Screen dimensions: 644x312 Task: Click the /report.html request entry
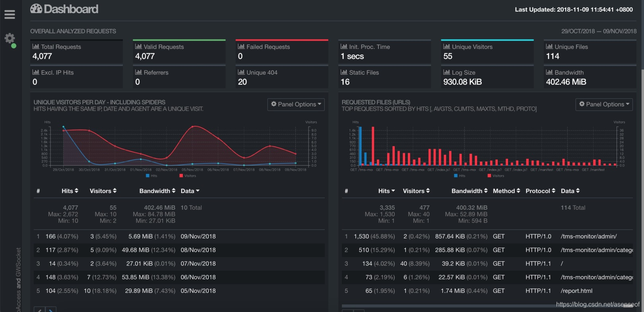click(x=576, y=291)
